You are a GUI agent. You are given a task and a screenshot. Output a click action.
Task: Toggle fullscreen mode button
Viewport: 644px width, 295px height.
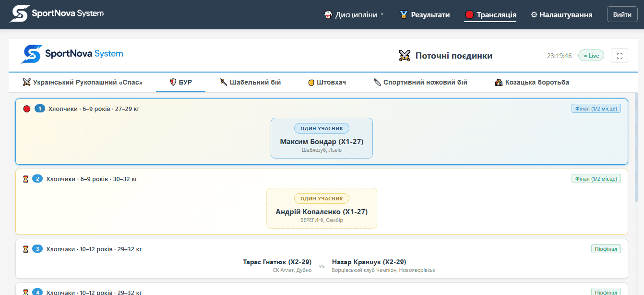pyautogui.click(x=620, y=56)
